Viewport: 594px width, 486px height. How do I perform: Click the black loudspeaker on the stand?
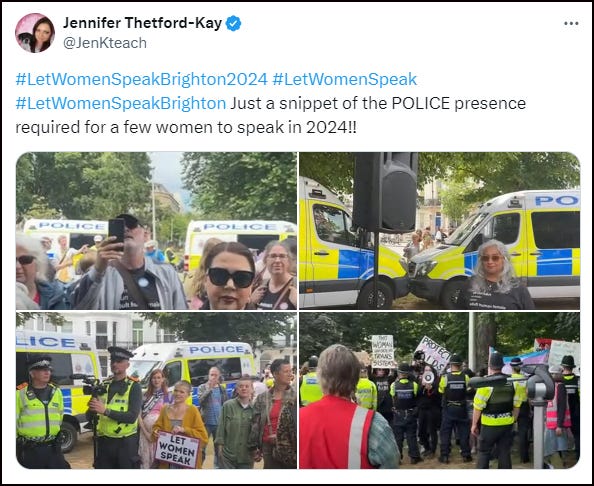pyautogui.click(x=386, y=192)
